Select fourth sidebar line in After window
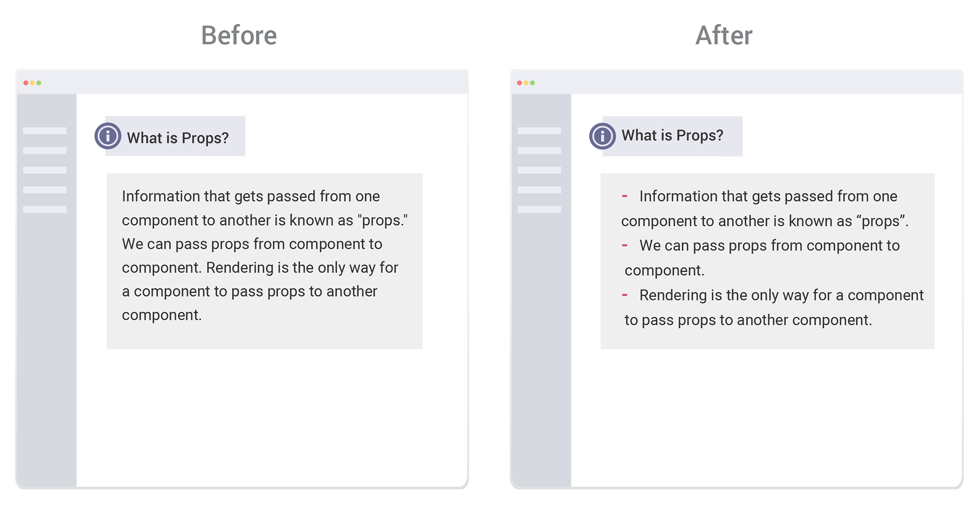This screenshot has width=980, height=509. [540, 190]
